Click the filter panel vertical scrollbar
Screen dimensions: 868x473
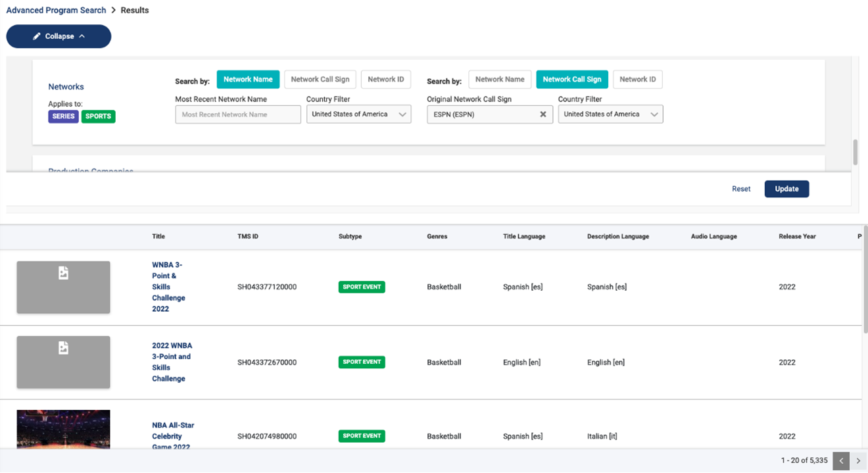[855, 152]
